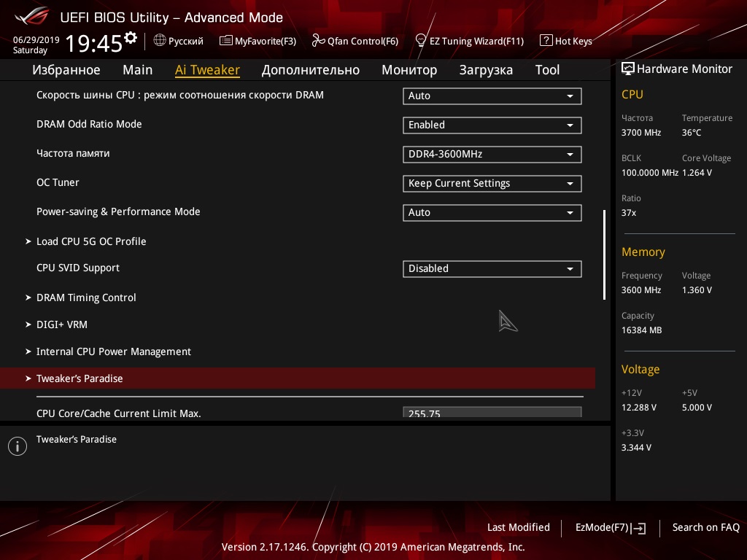Open the Скорость шины CPU DRAM ratio dropdown

click(492, 96)
